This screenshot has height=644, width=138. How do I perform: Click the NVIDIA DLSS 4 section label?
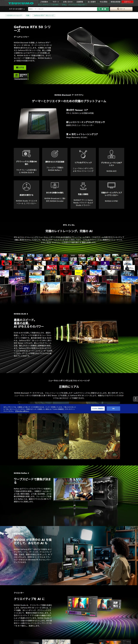coord(21,314)
